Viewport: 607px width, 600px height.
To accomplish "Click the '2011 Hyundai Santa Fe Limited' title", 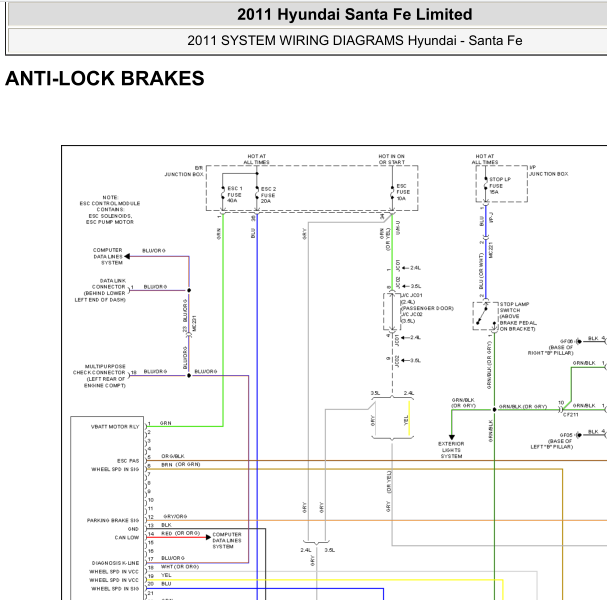I will [354, 15].
